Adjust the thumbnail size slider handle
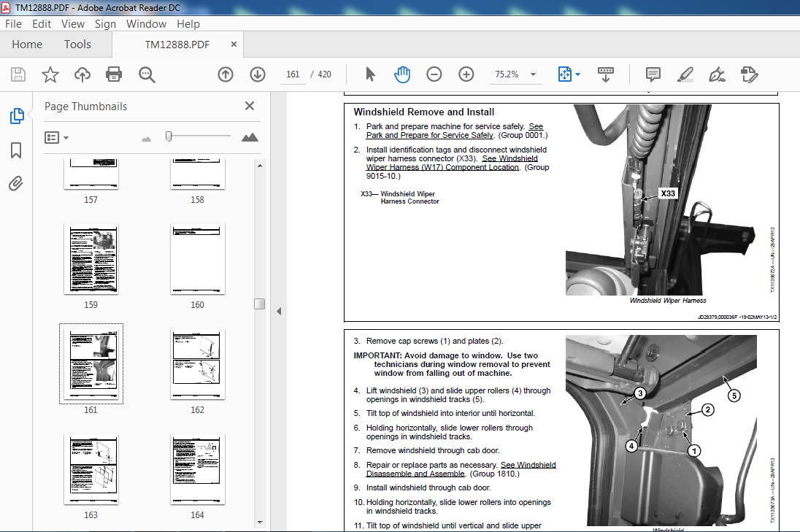The height and width of the screenshot is (532, 800). (169, 136)
